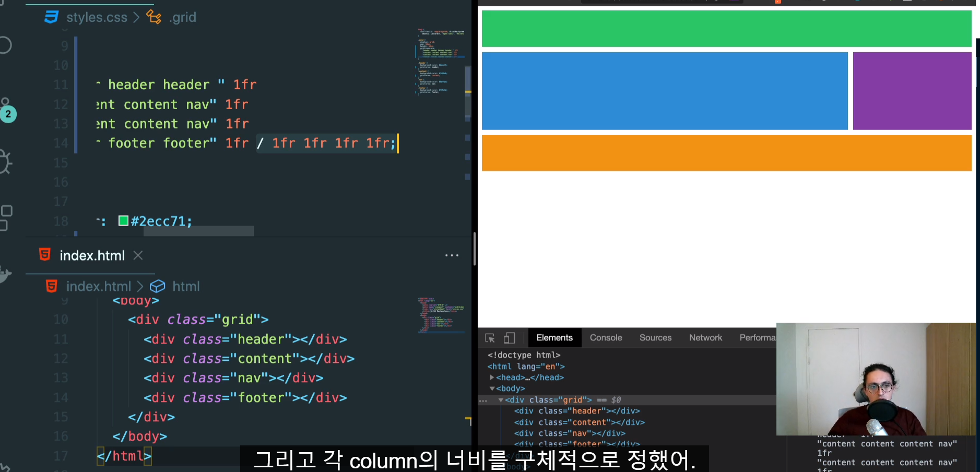Click the .grid selector symbol icon in breadcrumb
Viewport: 980px width, 472px height.
tap(154, 17)
